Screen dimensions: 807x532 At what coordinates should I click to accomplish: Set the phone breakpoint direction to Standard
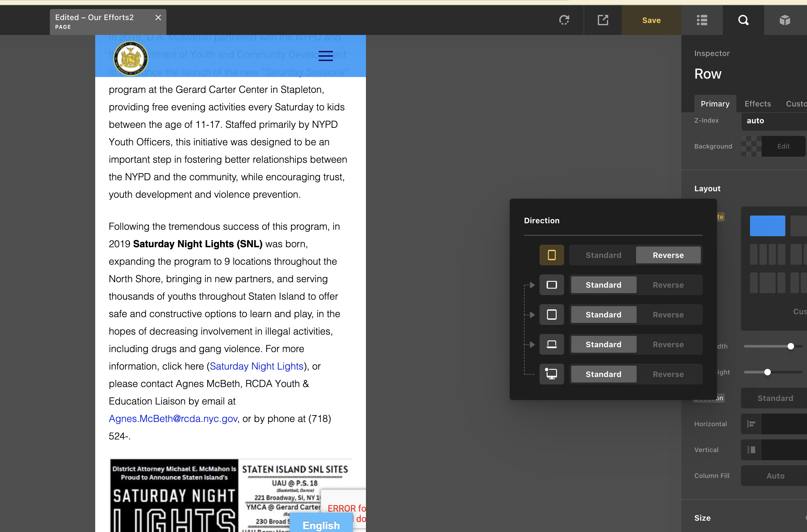pyautogui.click(x=603, y=255)
